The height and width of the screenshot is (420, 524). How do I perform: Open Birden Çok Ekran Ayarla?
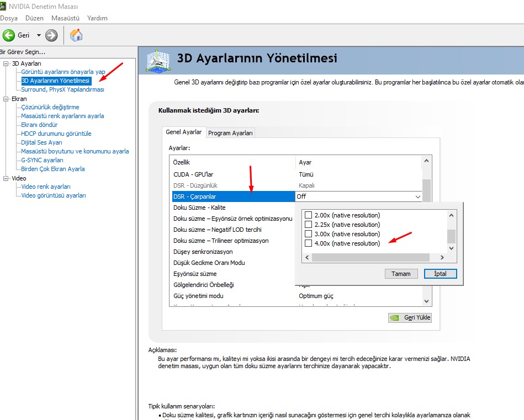click(x=53, y=169)
